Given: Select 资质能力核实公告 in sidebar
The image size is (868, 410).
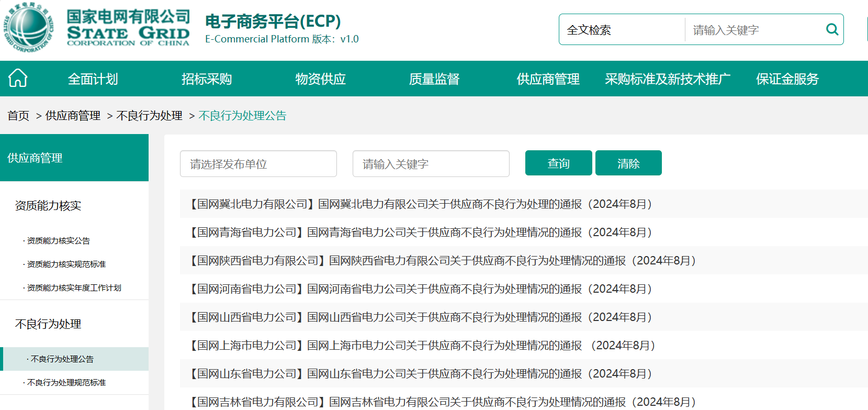Looking at the screenshot, I should tap(59, 241).
